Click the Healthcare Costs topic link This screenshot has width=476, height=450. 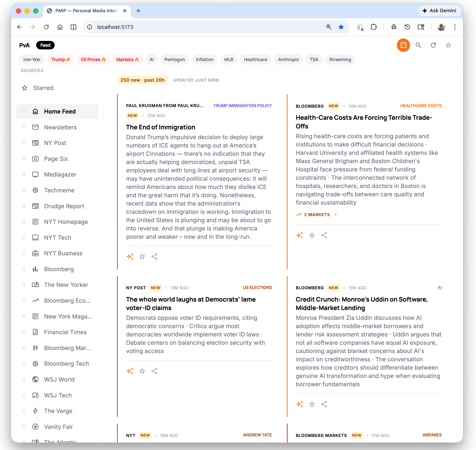coord(421,106)
